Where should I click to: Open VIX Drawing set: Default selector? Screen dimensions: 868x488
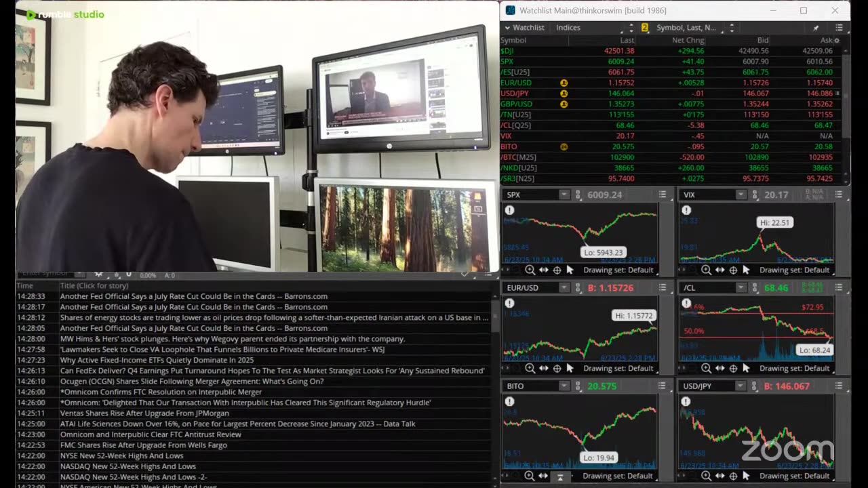(795, 270)
